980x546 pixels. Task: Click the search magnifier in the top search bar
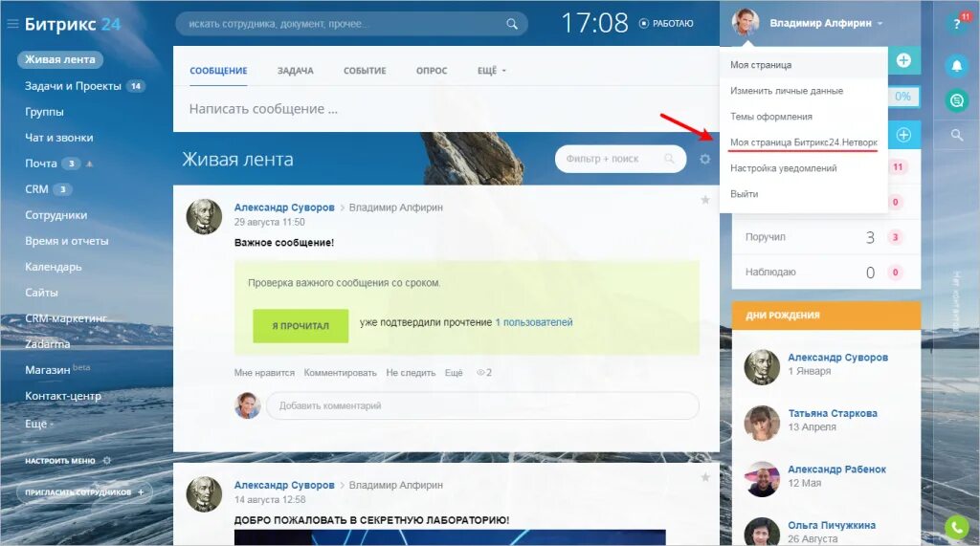(x=512, y=24)
